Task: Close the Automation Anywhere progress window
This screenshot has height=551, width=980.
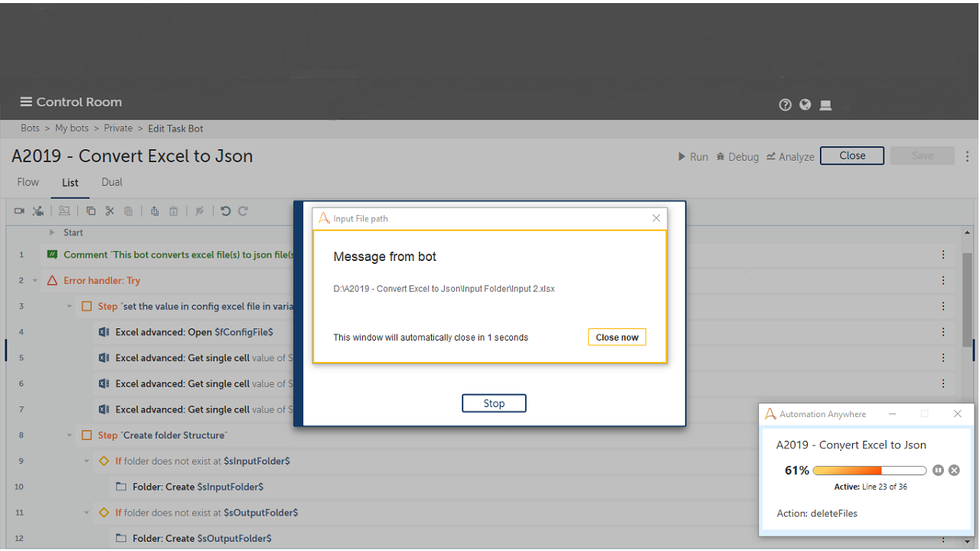Action: pos(957,414)
